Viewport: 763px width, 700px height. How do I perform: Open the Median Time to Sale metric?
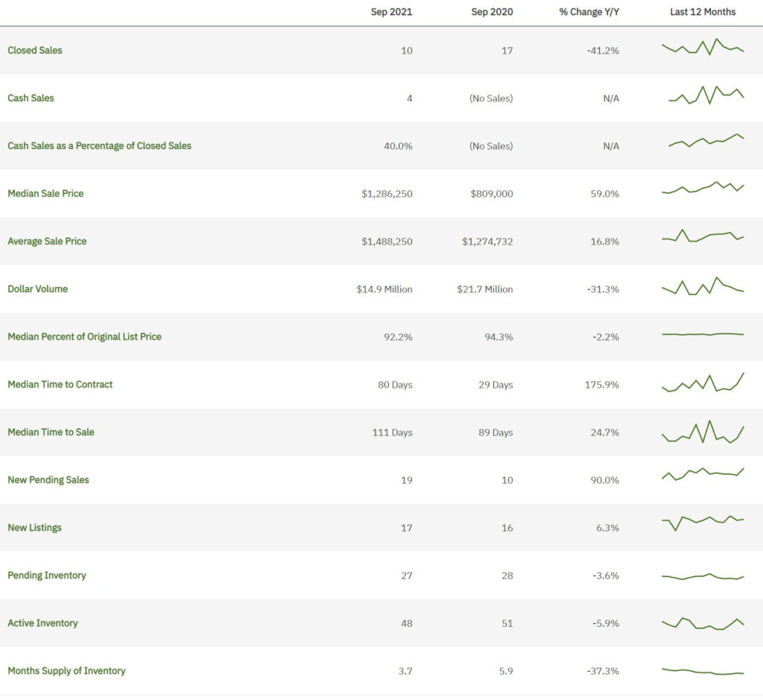point(52,432)
